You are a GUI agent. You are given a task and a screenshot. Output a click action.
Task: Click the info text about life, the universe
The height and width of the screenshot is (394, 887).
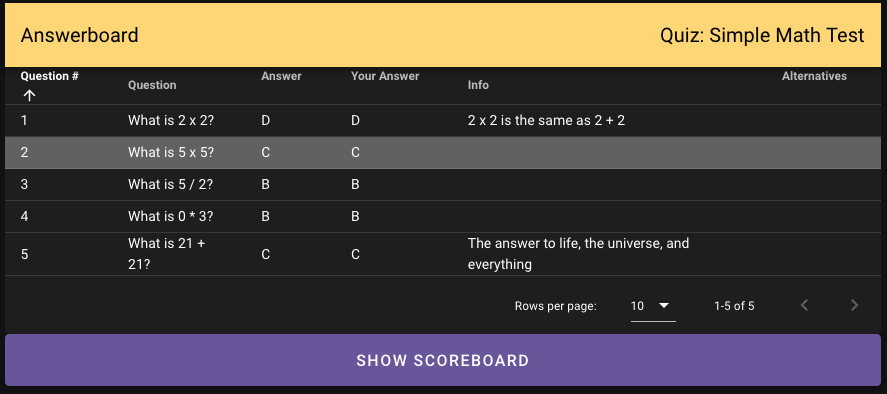(x=578, y=254)
